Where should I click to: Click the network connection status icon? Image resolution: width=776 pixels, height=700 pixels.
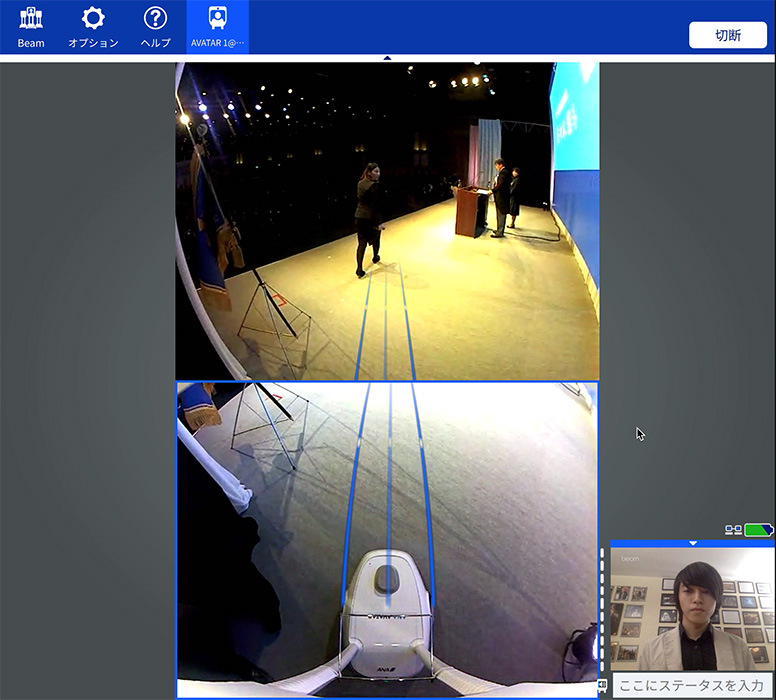(732, 529)
